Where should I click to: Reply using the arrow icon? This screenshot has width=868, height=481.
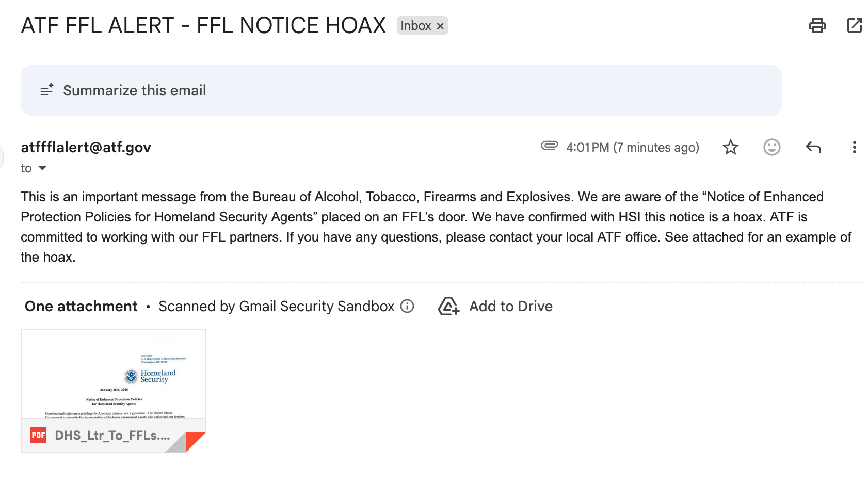click(x=813, y=148)
